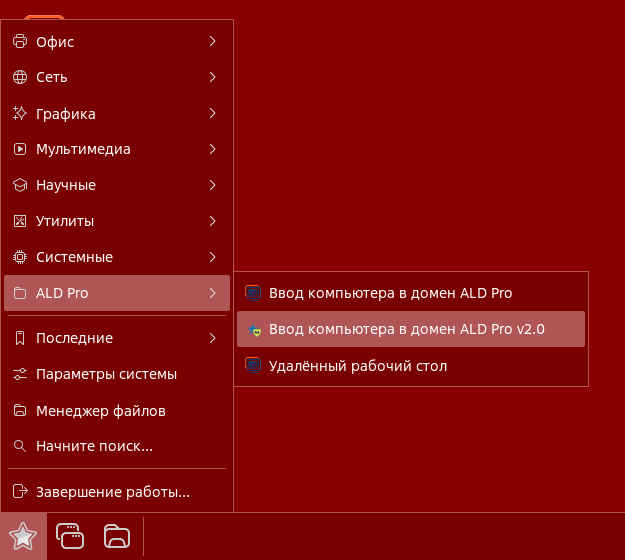Click the sparkle icon beside Графика
This screenshot has width=625, height=560.
click(x=20, y=114)
